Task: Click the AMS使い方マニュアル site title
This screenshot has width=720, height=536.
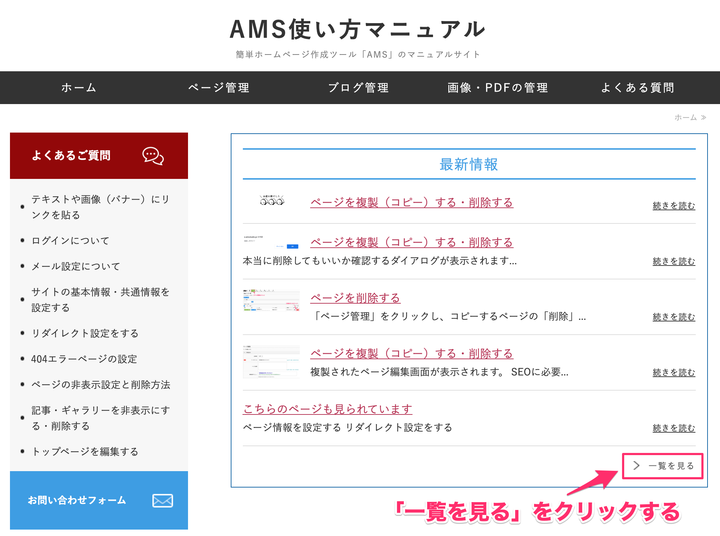Action: (358, 29)
